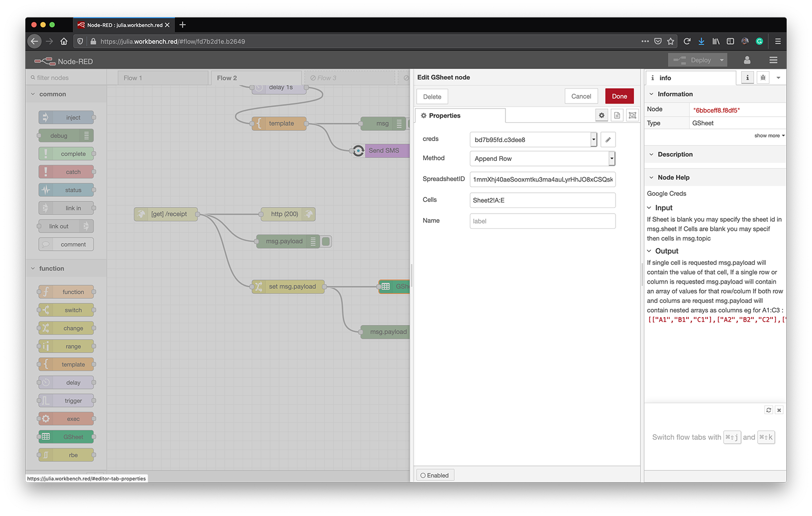Select the inject node in palette

(66, 118)
